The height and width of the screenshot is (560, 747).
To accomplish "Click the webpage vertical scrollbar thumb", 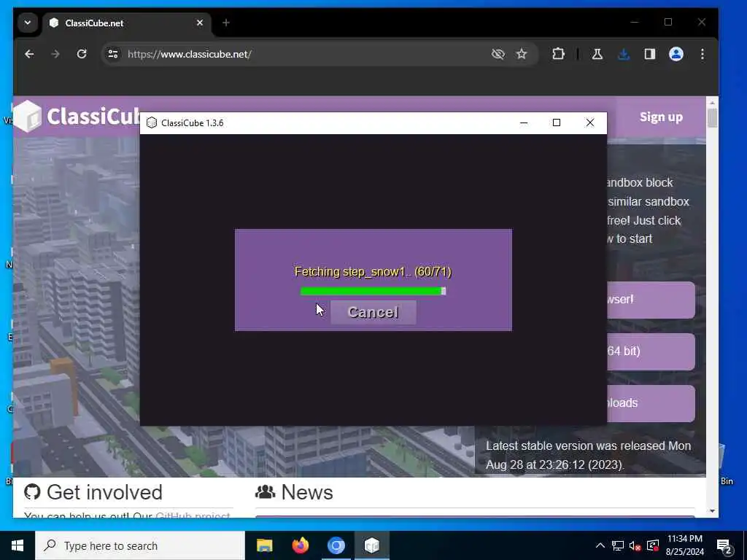I will click(712, 118).
